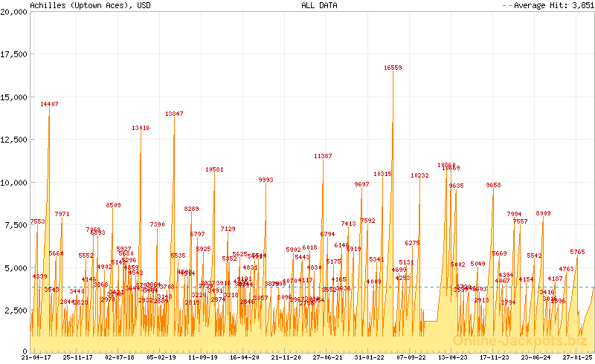
Task: Click the 13-04-23 date axis label
Action: point(452,357)
